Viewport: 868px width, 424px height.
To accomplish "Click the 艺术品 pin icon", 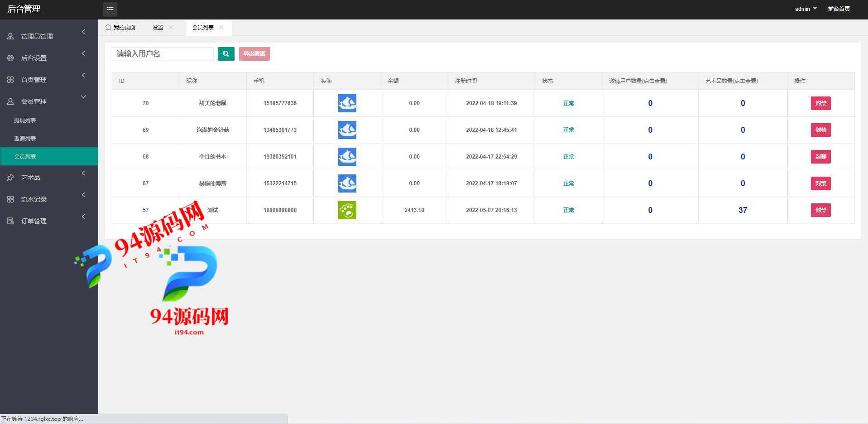I will point(10,178).
